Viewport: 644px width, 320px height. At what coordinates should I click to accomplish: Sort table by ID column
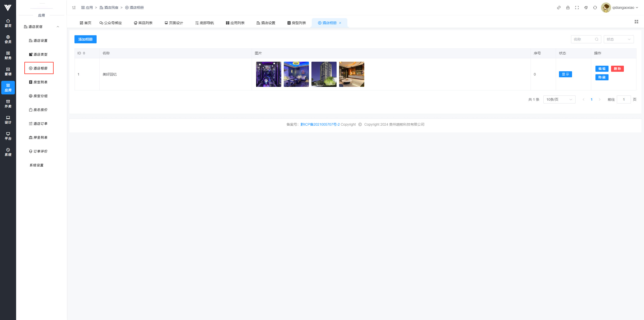[x=84, y=53]
